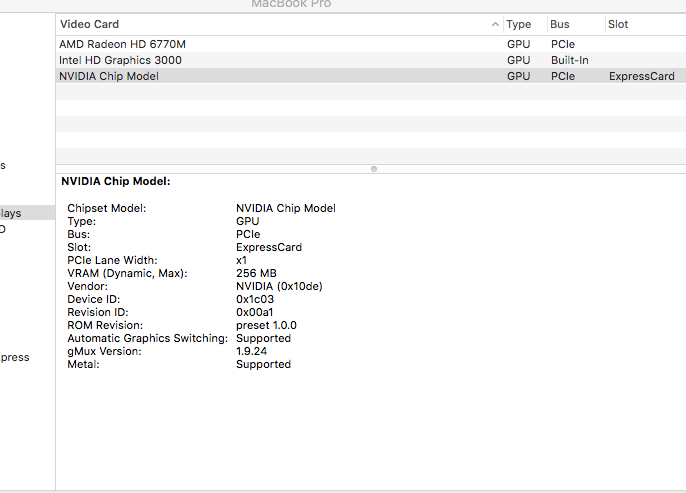Viewport: 686px width, 493px height.
Task: Click GPU type cell for AMD Radeon row
Action: [x=518, y=44]
